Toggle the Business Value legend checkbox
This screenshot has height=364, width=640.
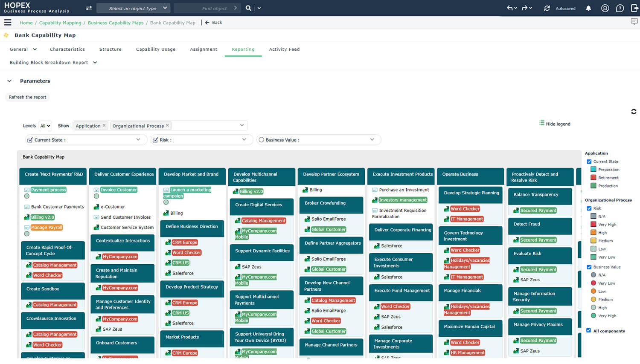(589, 267)
